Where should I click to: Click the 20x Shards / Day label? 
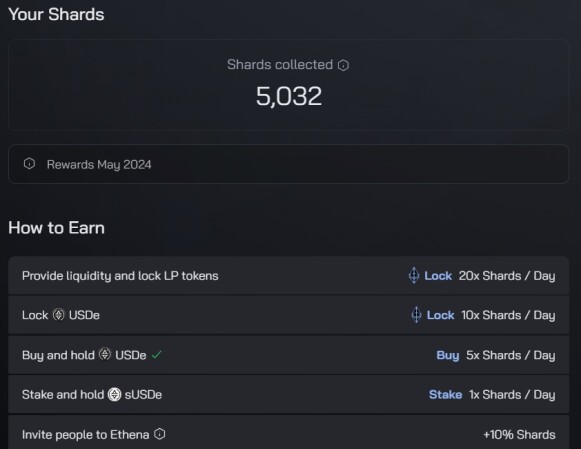pos(507,276)
